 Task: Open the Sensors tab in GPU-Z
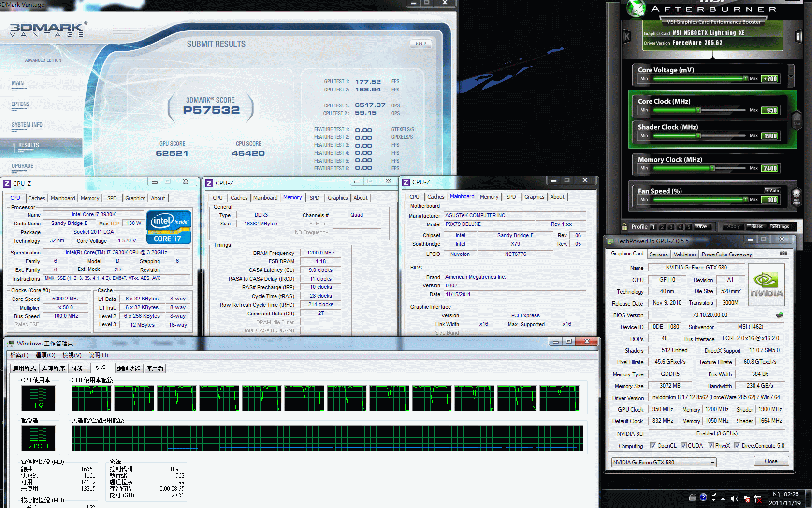tap(658, 254)
